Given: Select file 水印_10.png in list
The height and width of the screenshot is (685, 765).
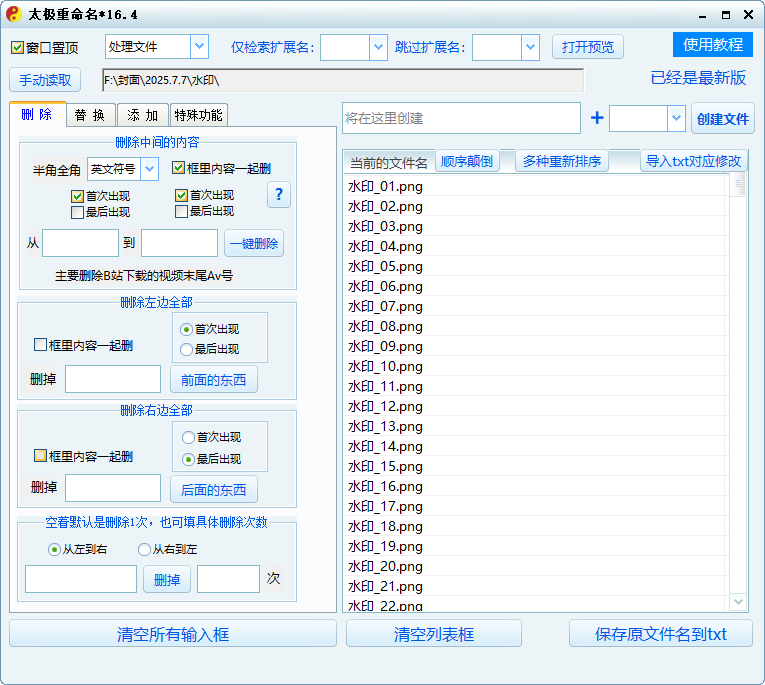Looking at the screenshot, I should coord(536,366).
